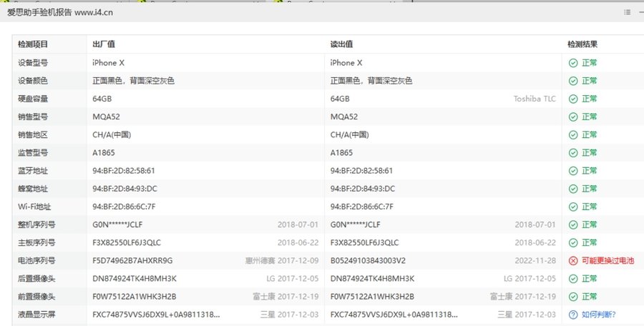Select the 电池序列号 row label
This screenshot has width=644, height=326.
pos(37,260)
